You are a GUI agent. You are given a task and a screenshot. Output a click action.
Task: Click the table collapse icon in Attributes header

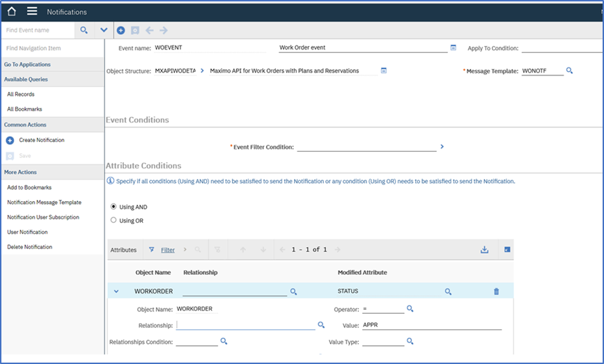pos(507,250)
